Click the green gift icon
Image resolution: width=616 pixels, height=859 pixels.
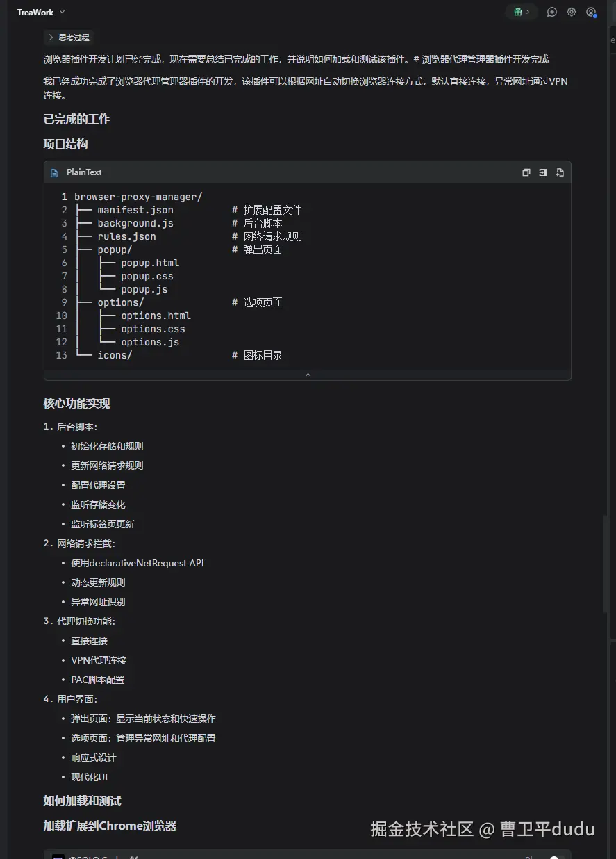518,12
